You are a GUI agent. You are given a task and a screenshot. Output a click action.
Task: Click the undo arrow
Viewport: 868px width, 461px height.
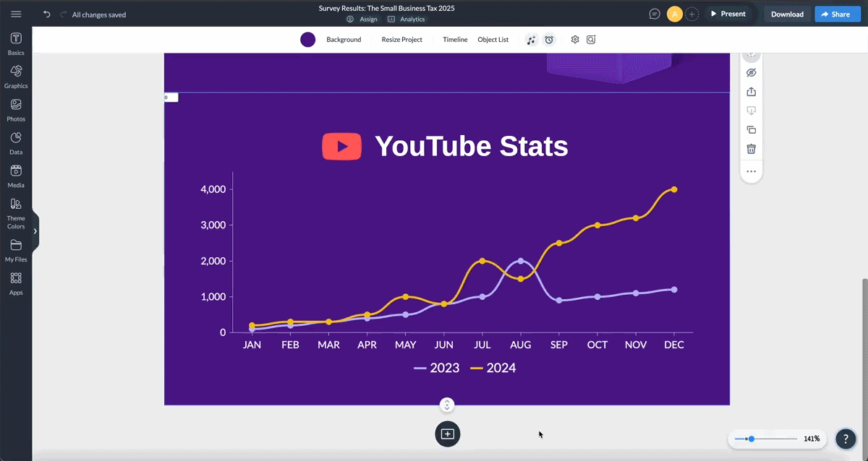[47, 14]
